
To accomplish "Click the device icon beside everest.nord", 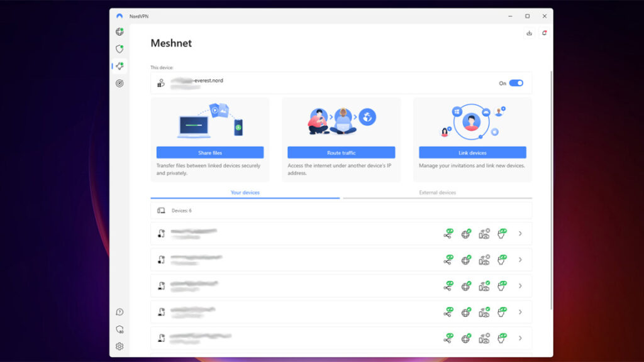I will 161,84.
